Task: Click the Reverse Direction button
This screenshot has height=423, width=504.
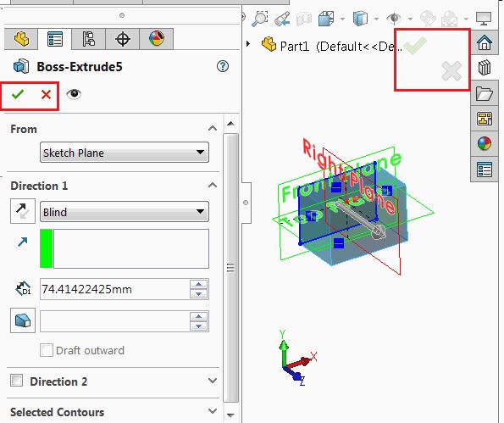Action: [x=23, y=211]
